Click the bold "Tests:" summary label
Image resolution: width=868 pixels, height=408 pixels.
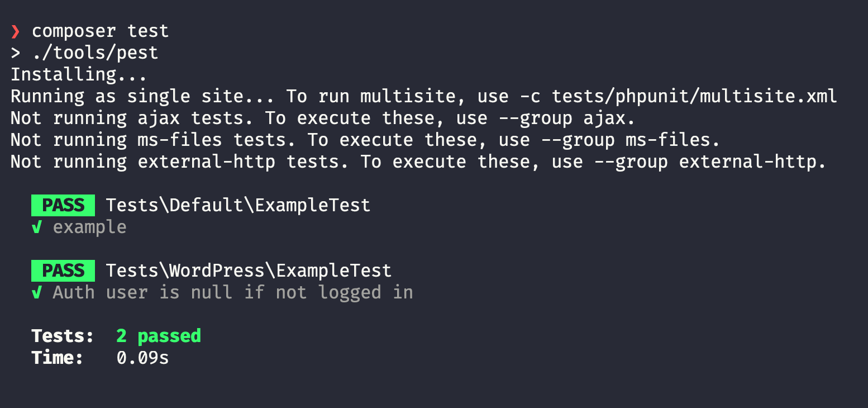coord(63,336)
